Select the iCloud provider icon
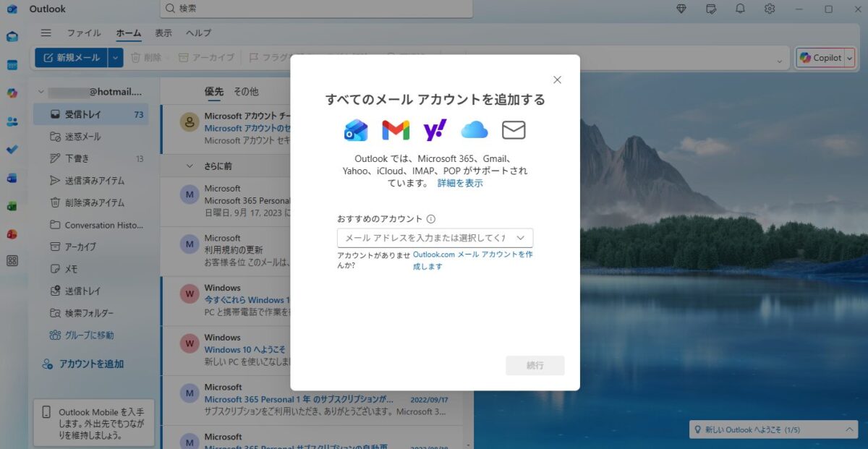 (474, 130)
